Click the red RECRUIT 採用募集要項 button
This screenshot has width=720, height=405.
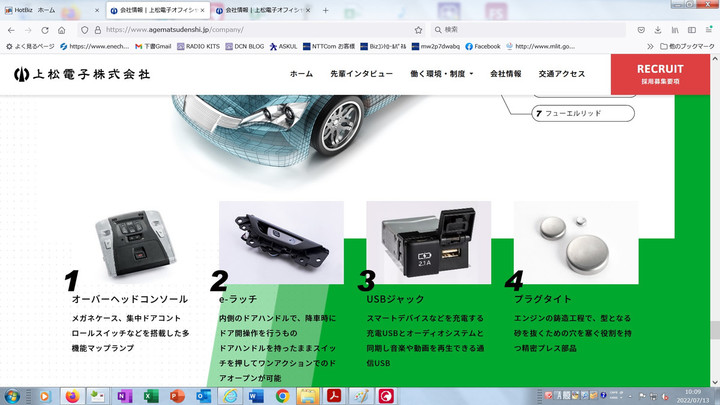coord(660,74)
